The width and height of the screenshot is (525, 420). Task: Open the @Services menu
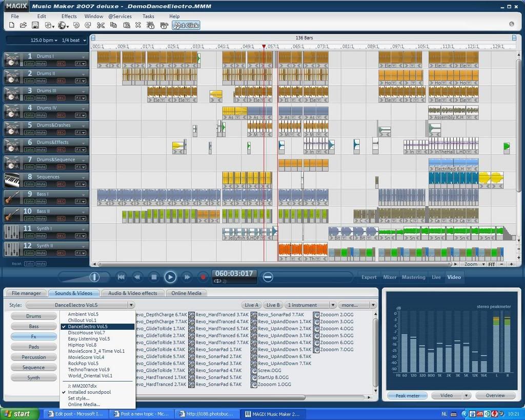pos(120,16)
